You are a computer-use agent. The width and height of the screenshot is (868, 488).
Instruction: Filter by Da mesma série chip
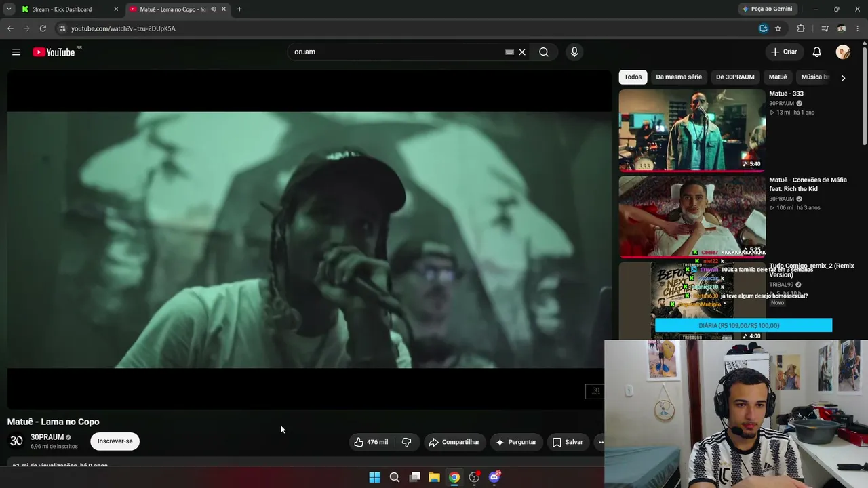pos(679,77)
